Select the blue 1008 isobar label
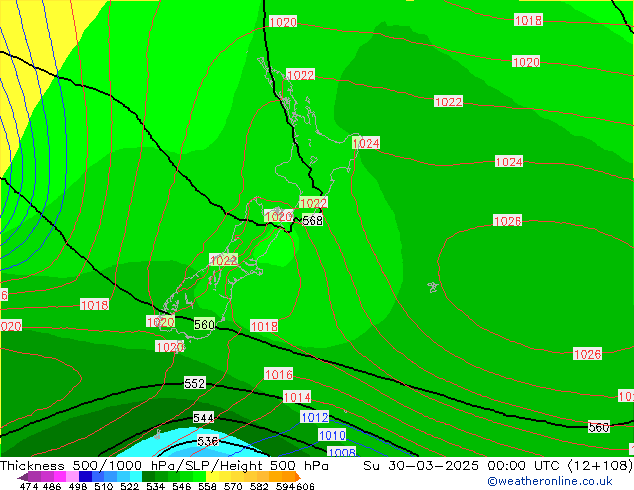The height and width of the screenshot is (490, 634). 341,452
